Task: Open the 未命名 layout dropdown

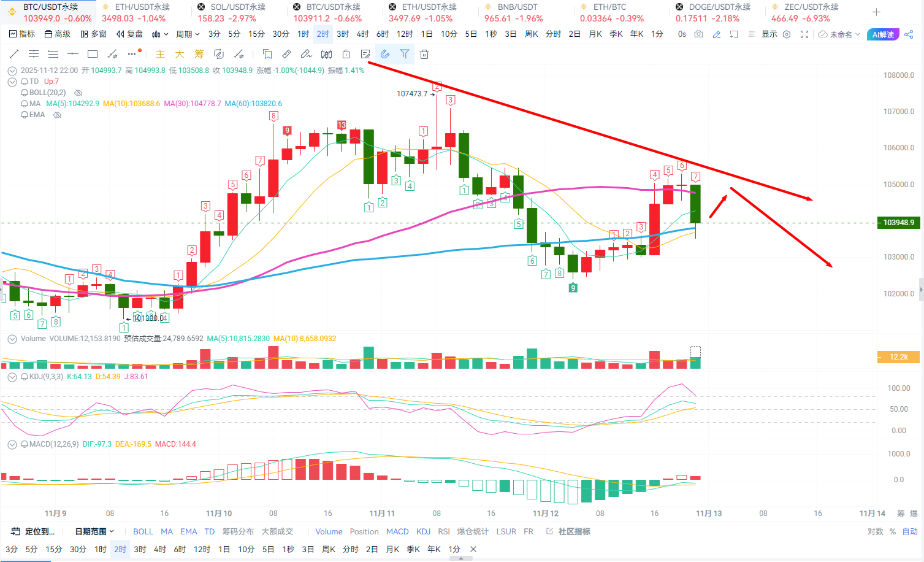Action: point(840,34)
